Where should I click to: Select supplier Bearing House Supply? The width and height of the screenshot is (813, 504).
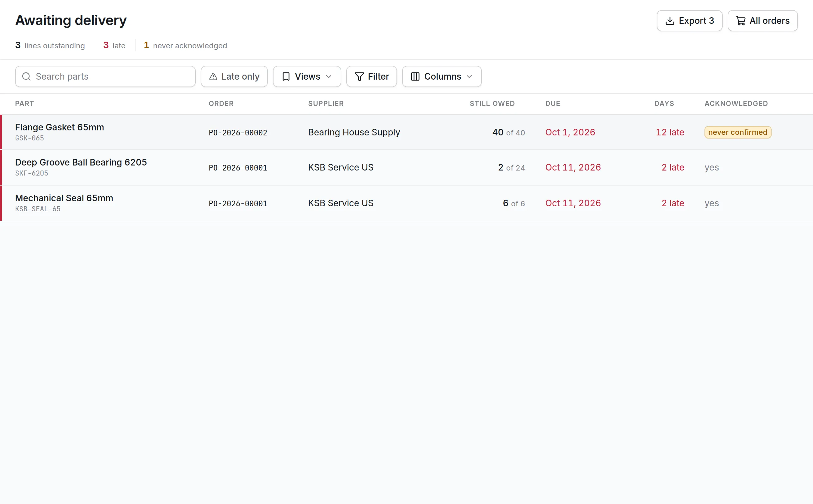354,132
